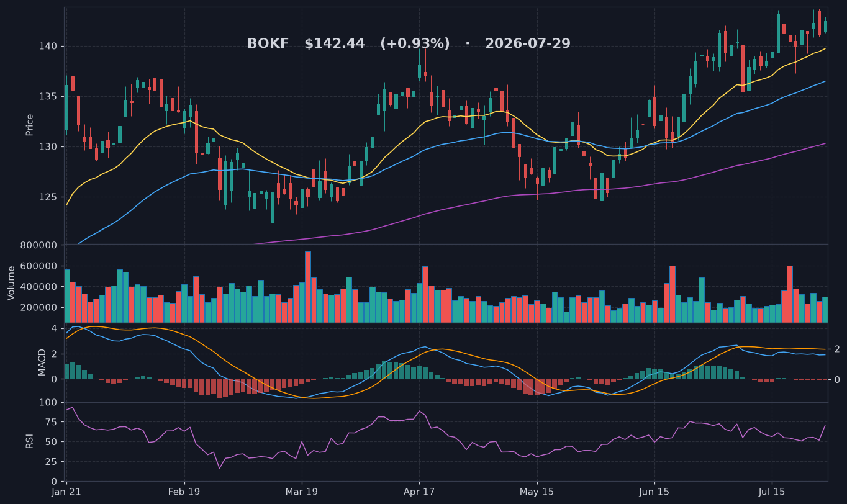
Task: Click the Jan 21 date tick
Action: pos(66,492)
